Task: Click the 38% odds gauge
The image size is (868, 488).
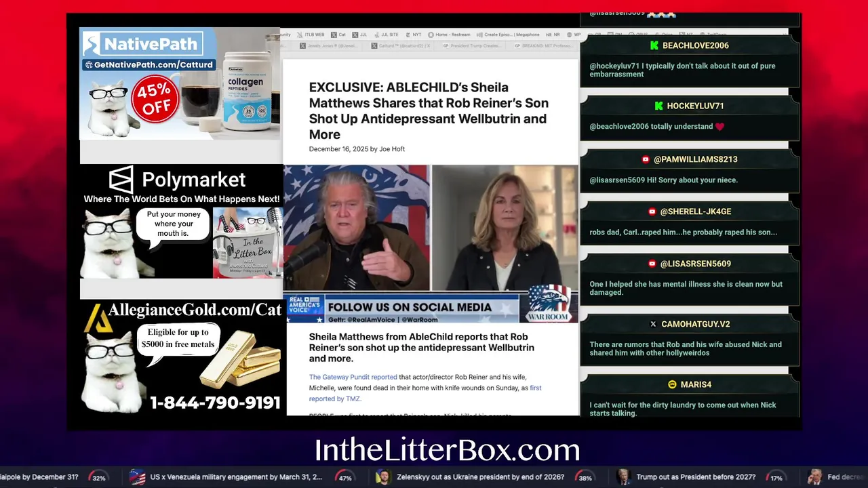Action: 585,477
